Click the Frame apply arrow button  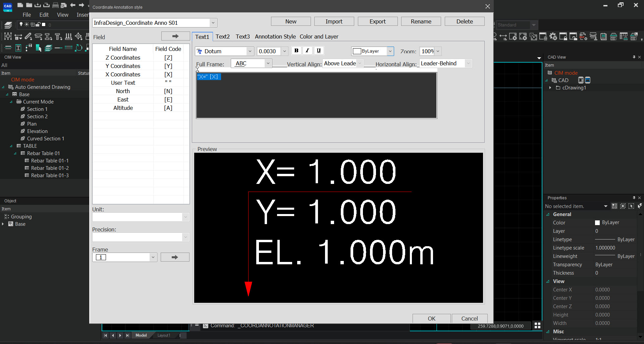pos(175,257)
